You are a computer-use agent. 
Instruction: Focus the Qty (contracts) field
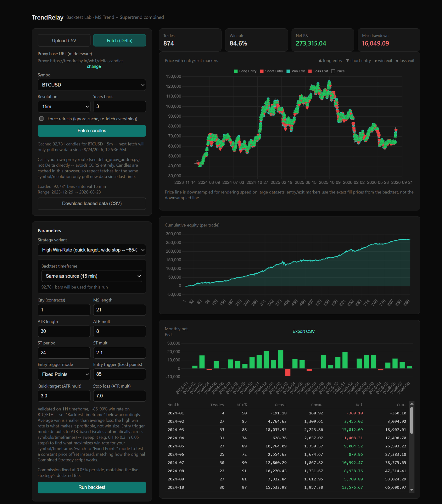pos(64,310)
